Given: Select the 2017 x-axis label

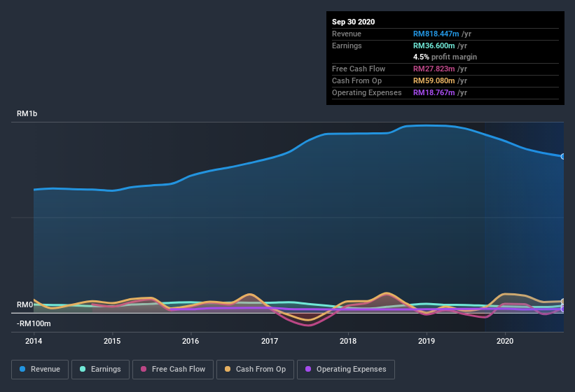Looking at the screenshot, I should coord(269,341).
